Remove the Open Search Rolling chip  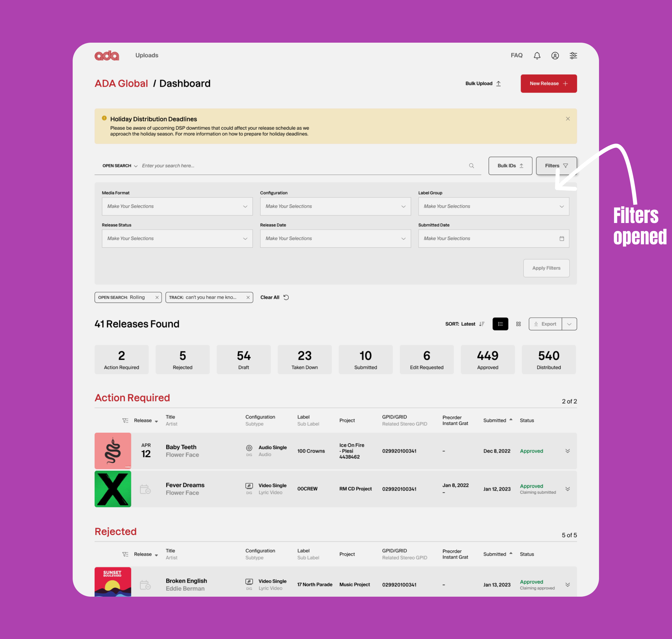pos(157,297)
